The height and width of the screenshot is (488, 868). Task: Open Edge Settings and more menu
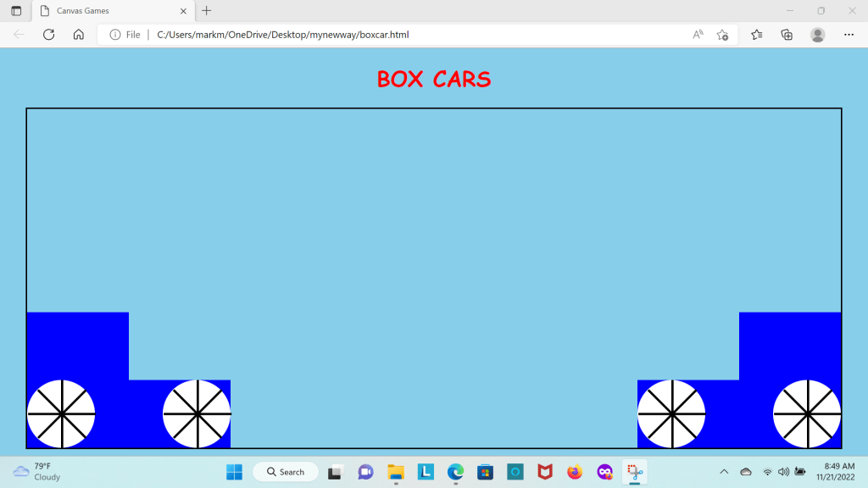849,35
